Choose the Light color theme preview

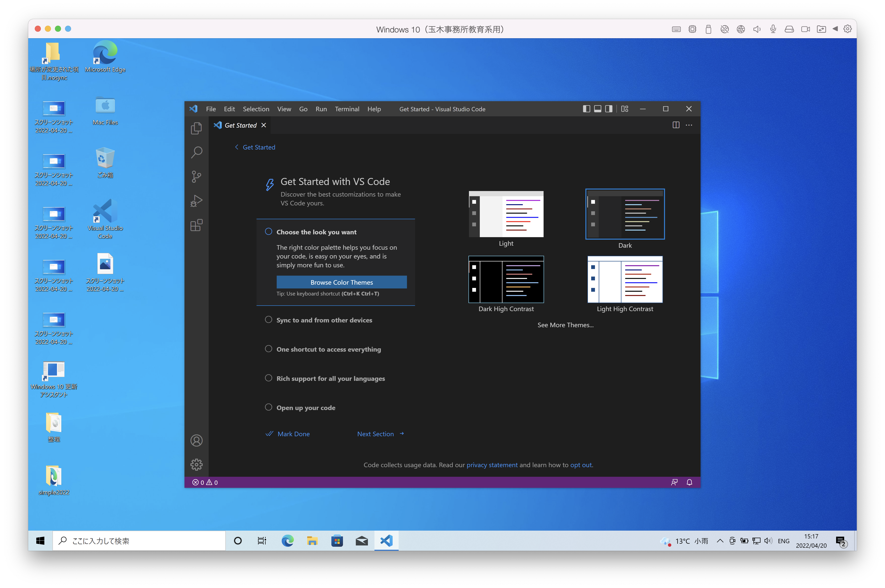point(505,214)
